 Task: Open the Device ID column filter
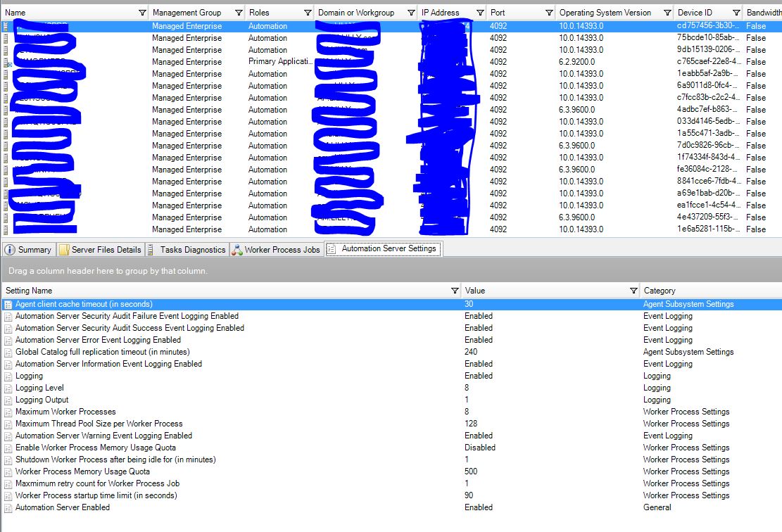tap(736, 13)
